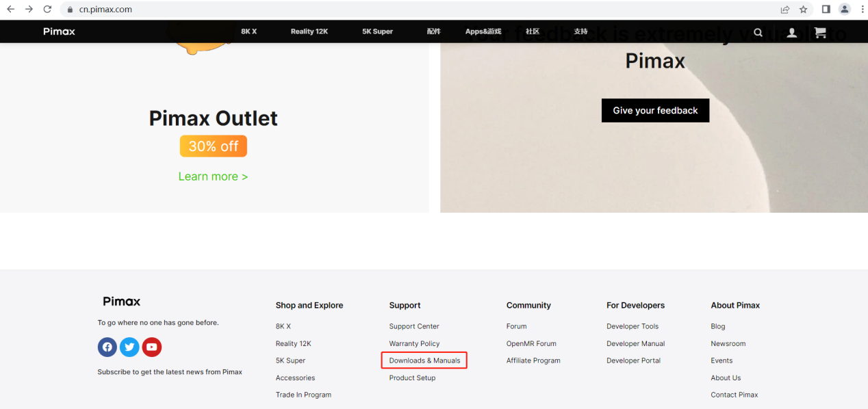This screenshot has height=409, width=868.
Task: Click the browser back arrow
Action: (x=10, y=10)
